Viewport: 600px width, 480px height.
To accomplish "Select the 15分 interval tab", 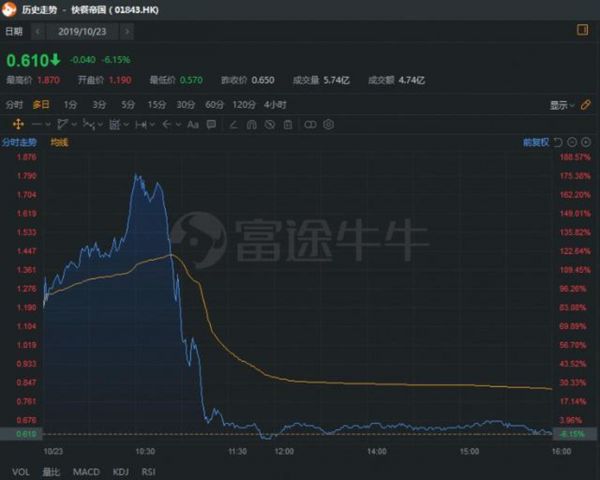I will pos(156,105).
